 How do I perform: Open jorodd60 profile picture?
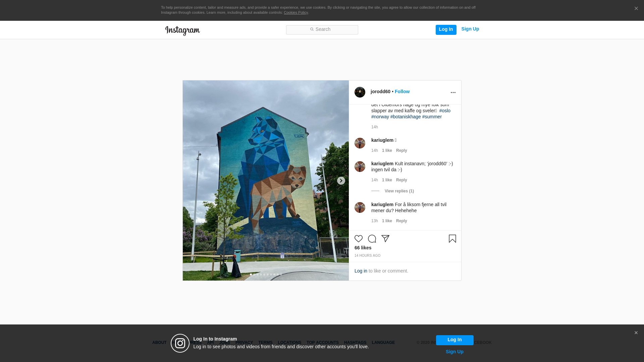click(x=360, y=92)
